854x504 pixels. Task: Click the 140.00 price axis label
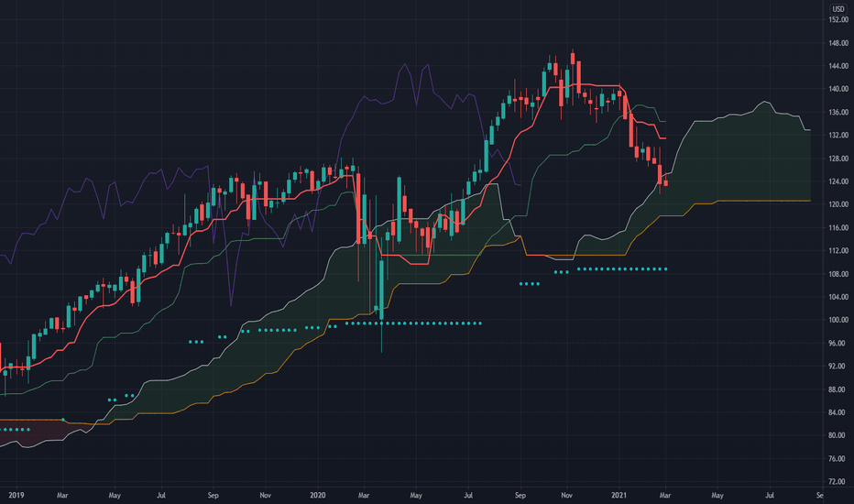838,89
